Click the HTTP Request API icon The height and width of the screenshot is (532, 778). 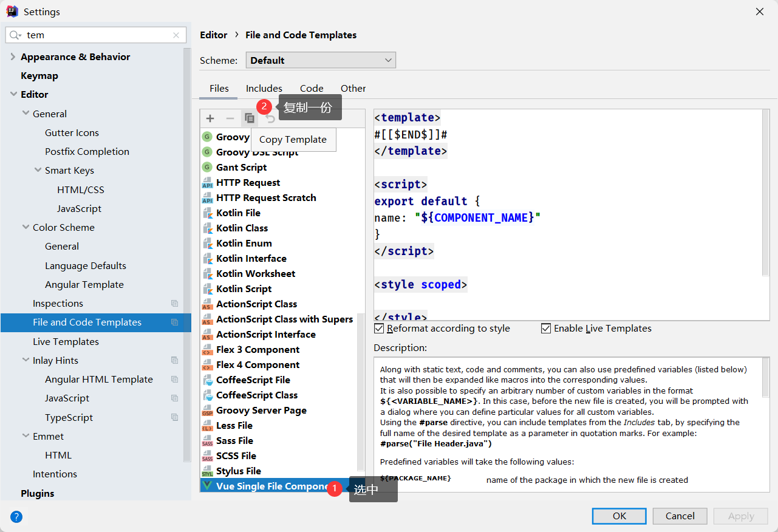point(207,182)
